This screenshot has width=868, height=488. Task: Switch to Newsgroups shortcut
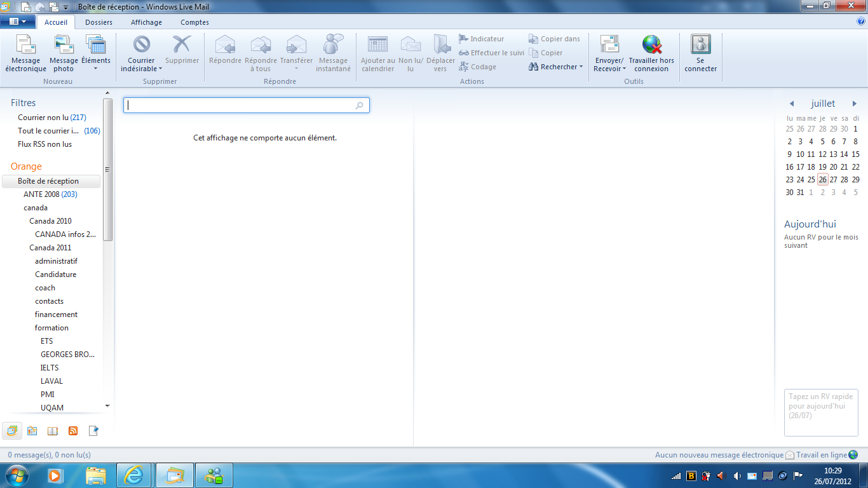click(x=93, y=431)
